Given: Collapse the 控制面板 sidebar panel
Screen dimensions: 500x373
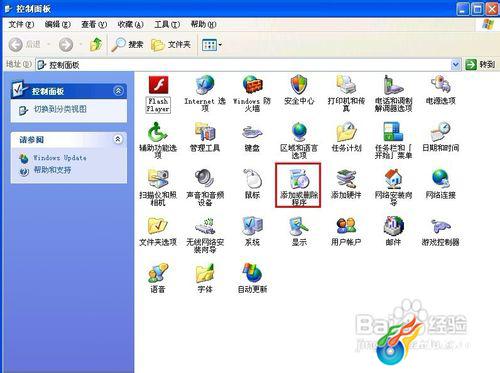Looking at the screenshot, I should [118, 91].
